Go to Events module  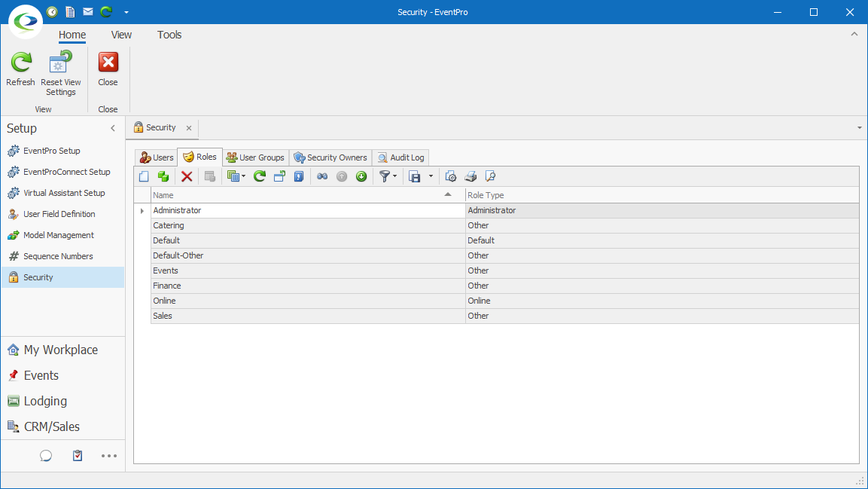point(62,375)
